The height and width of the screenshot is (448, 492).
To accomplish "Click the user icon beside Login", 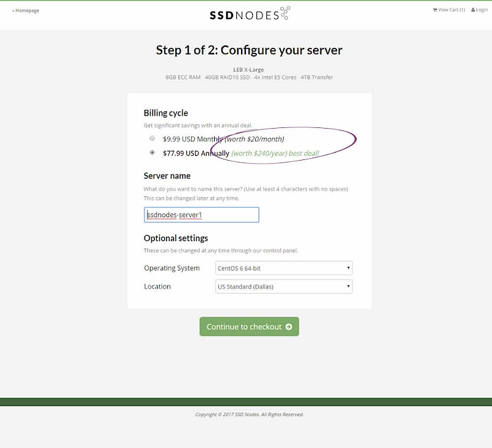I will pyautogui.click(x=473, y=10).
